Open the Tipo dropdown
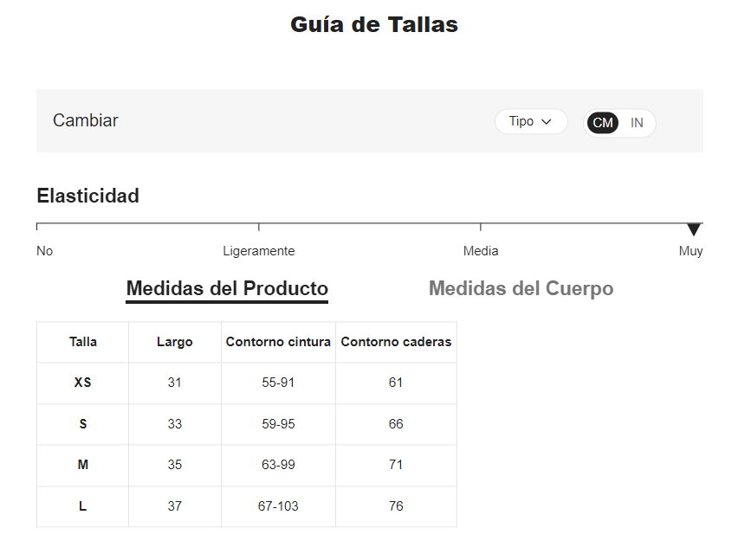This screenshot has height=560, width=751. pos(530,122)
